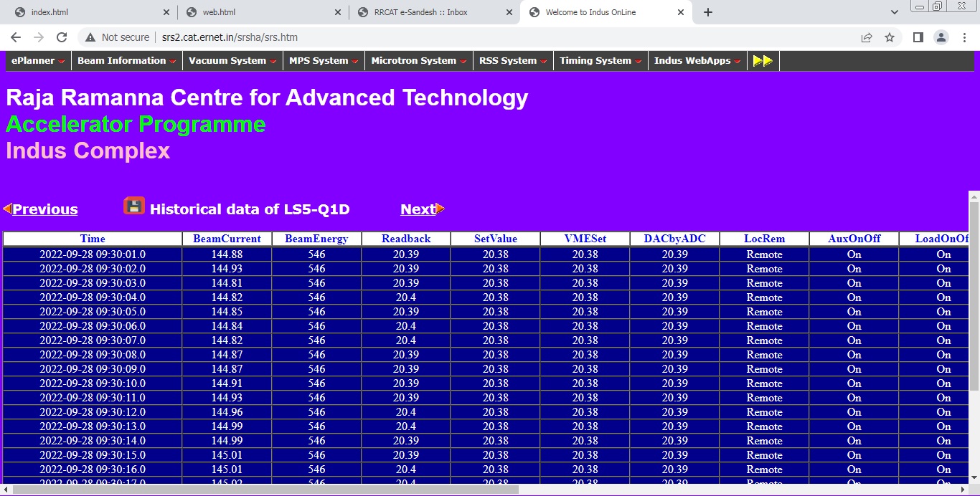Screen dimensions: 980x496
Task: Switch to the index.html tab
Action: [90, 12]
